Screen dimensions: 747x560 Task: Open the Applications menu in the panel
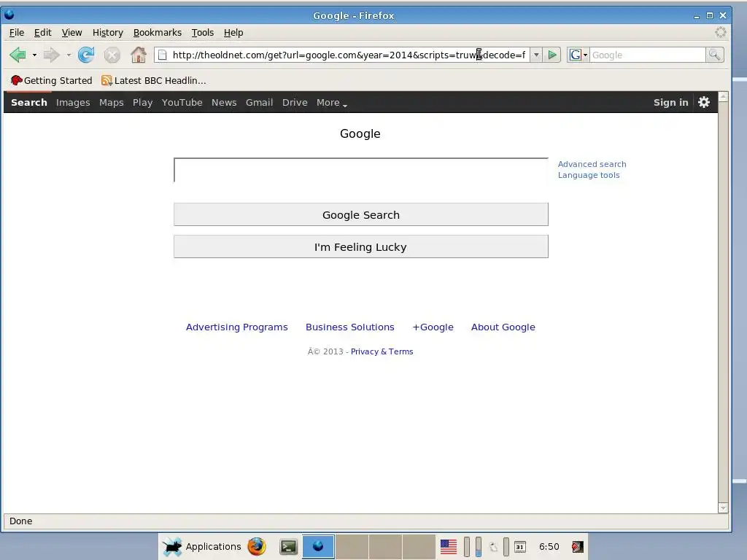click(201, 547)
